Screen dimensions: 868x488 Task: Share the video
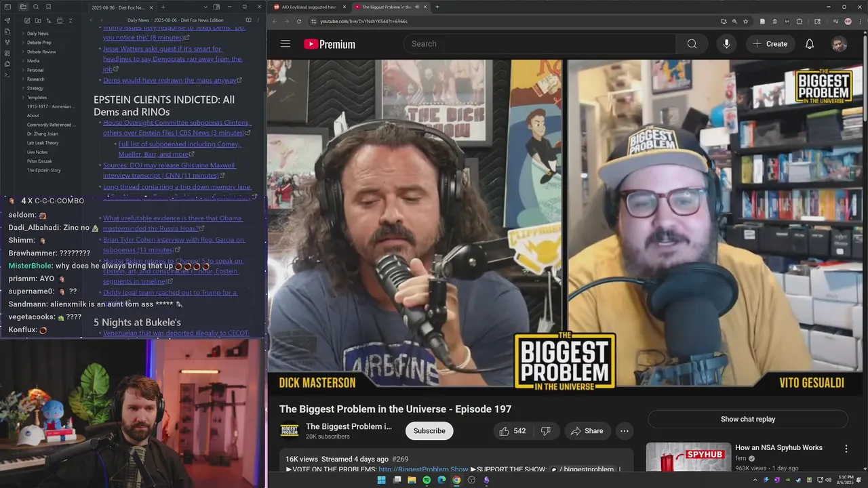point(587,431)
